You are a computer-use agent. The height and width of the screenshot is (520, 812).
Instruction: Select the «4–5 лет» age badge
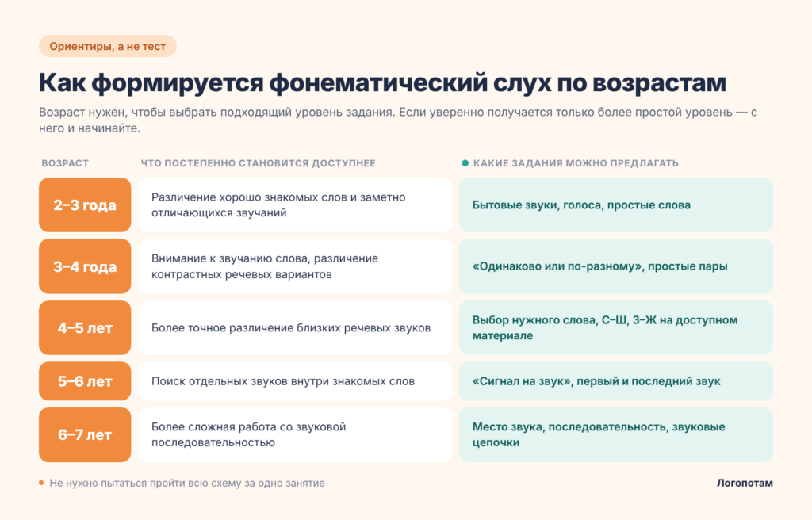point(85,328)
